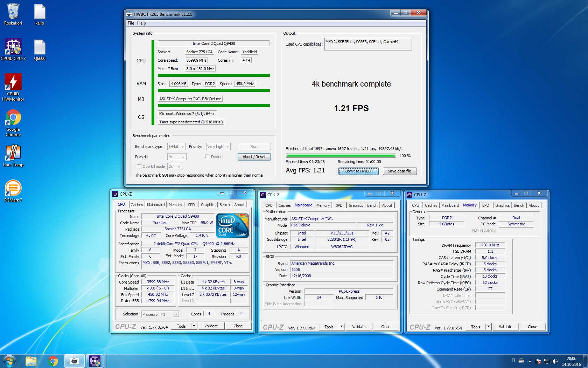Screen dimensions: 588x368
Task: Open the File menu in HWBOT
Action: pyautogui.click(x=131, y=23)
